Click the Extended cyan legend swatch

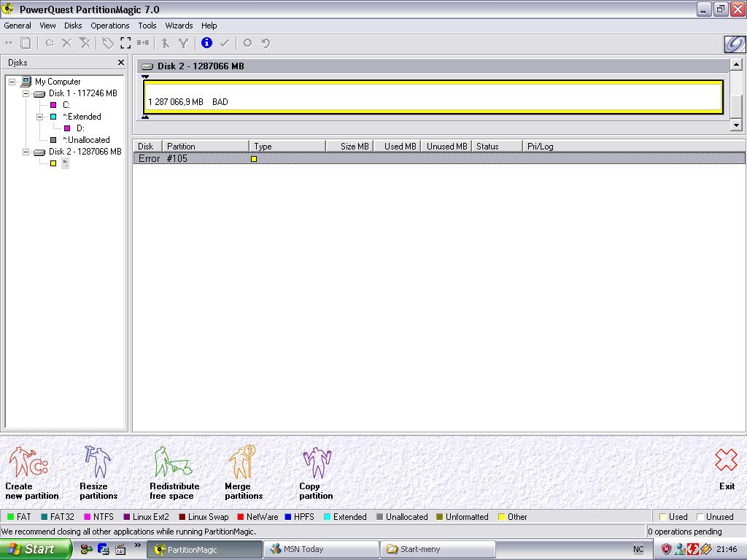[328, 517]
